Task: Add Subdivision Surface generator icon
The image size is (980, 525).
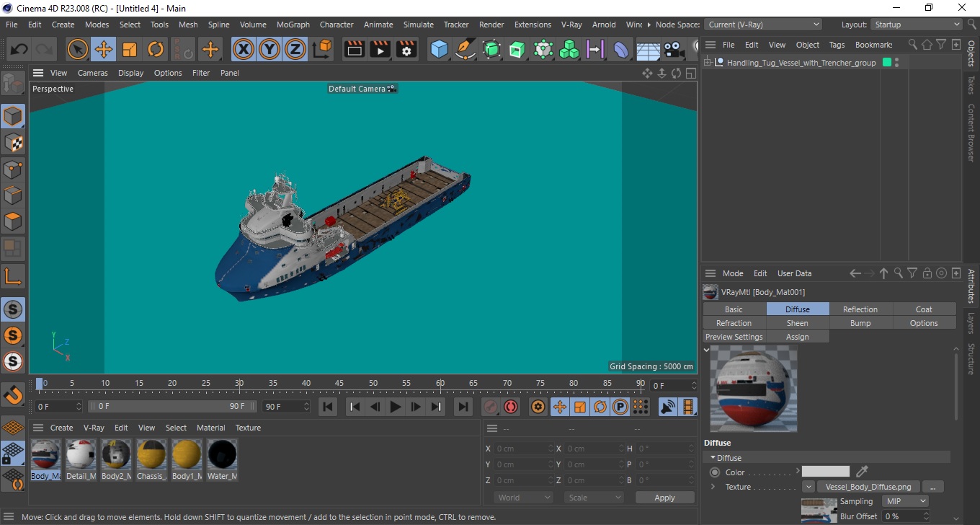Action: tap(491, 50)
